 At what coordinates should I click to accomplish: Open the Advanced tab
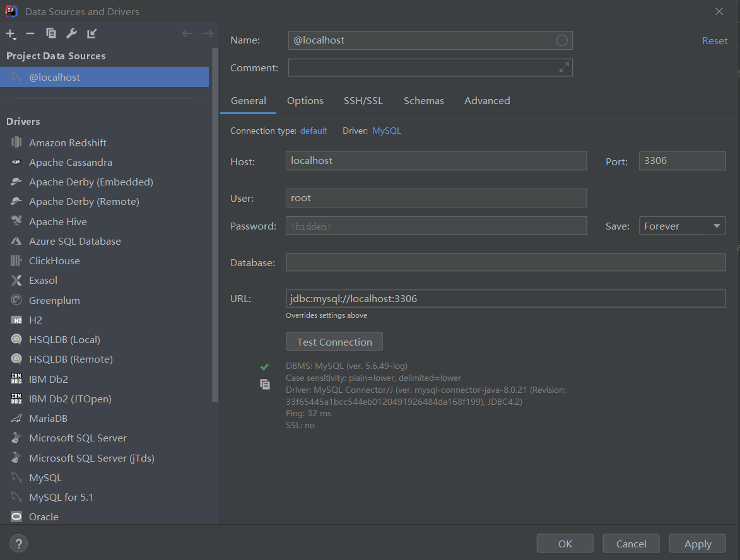click(487, 101)
